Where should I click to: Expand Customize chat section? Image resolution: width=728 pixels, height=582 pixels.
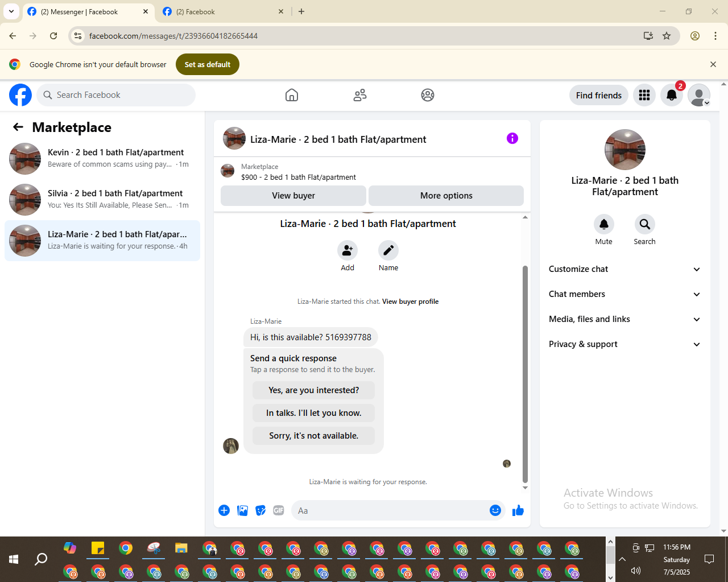pos(624,269)
